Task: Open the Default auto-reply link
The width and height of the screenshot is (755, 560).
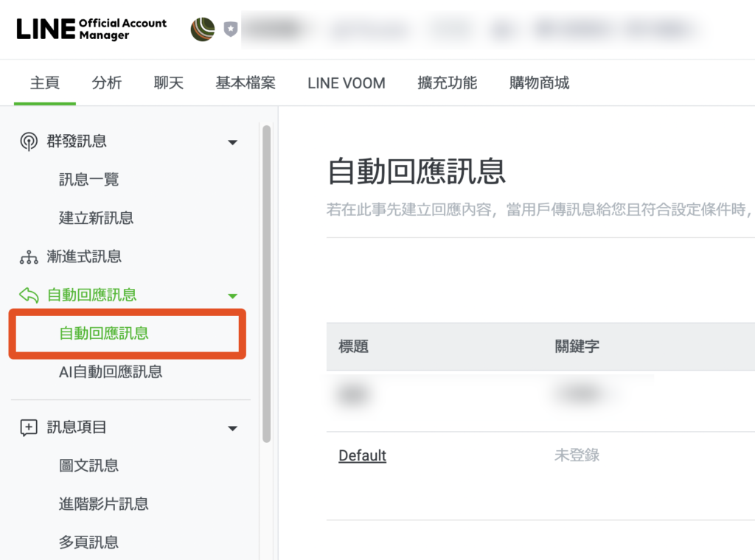Action: pyautogui.click(x=363, y=455)
